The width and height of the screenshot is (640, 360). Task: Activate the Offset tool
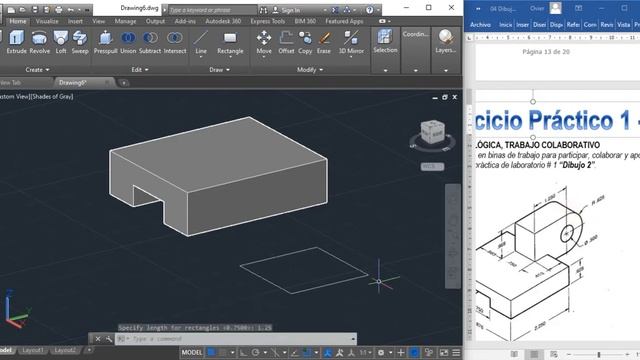pyautogui.click(x=286, y=42)
